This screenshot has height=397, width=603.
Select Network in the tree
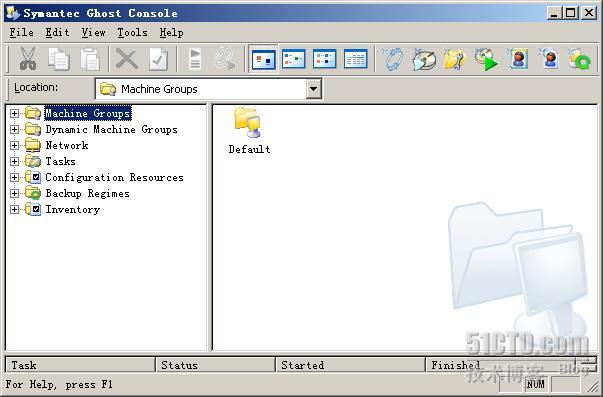pyautogui.click(x=67, y=145)
